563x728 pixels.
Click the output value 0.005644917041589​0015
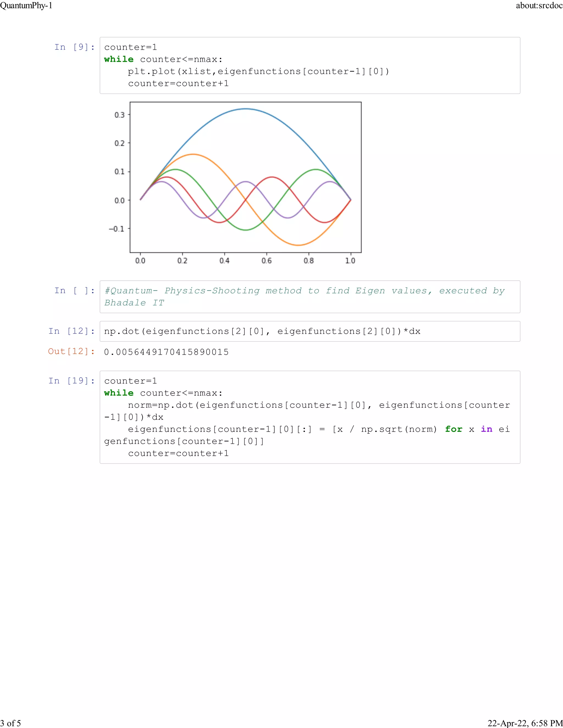tap(166, 352)
